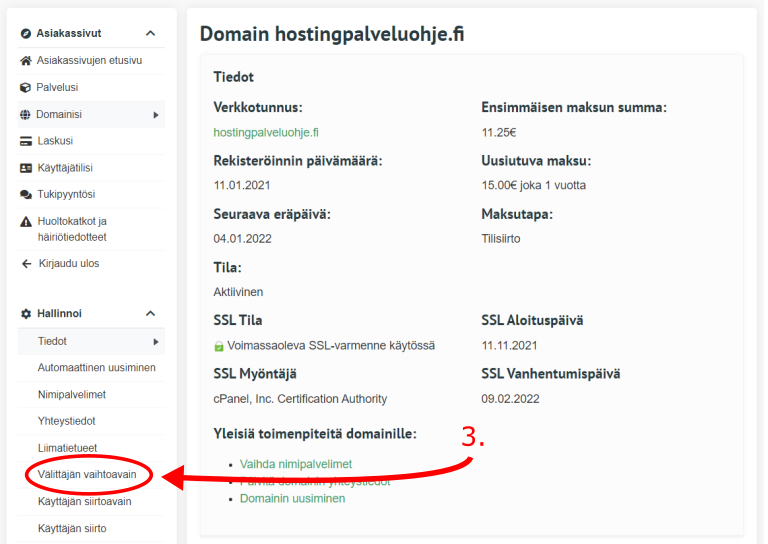768x544 pixels.
Task: Click the Domainin uusiminen link
Action: [292, 498]
